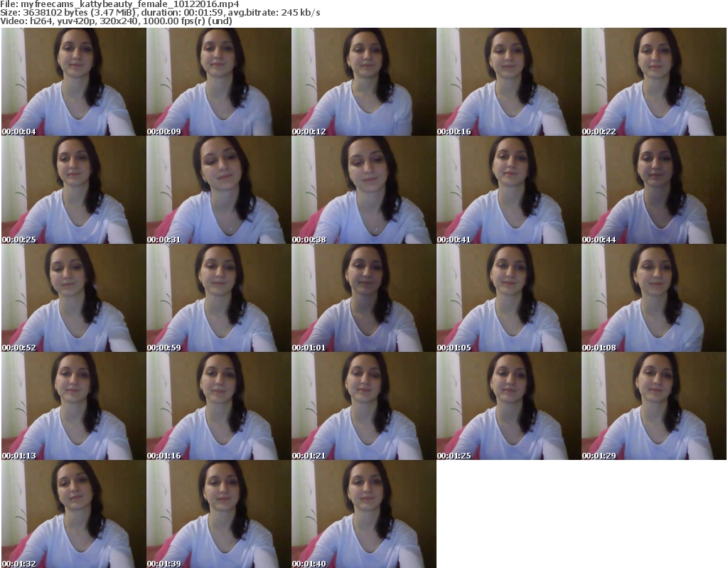
Task: Click the frame marked 00:00:59
Action: [x=219, y=298]
